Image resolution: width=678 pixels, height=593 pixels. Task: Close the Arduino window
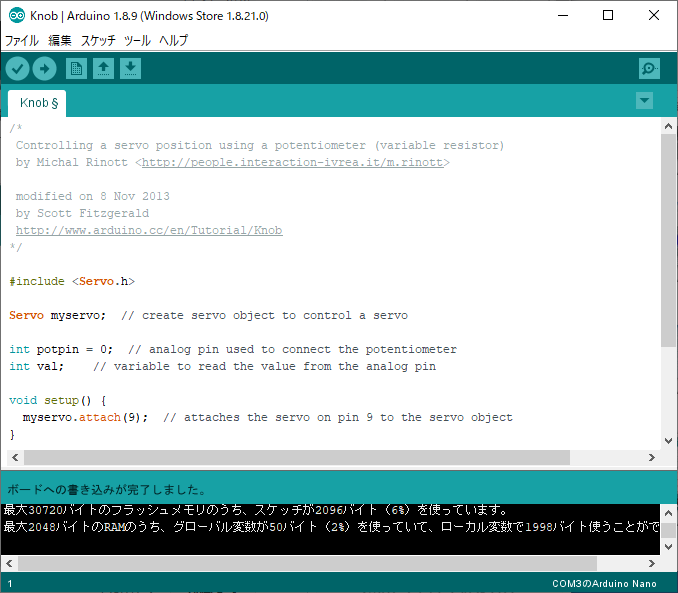[x=654, y=16]
